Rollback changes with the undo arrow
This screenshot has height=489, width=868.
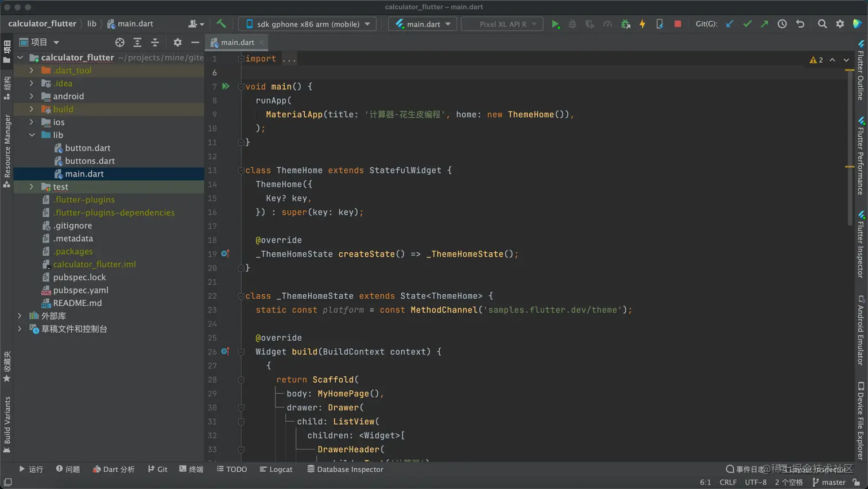[x=800, y=24]
